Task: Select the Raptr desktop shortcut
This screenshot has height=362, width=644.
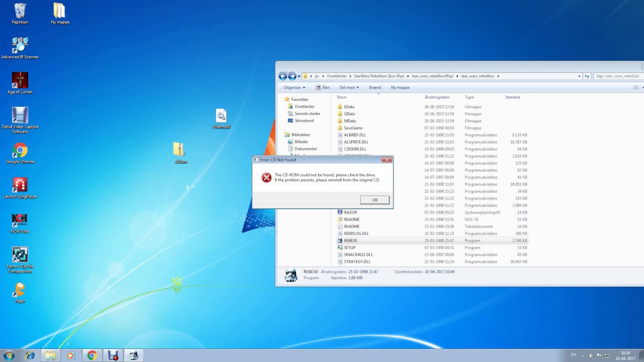Action: click(x=20, y=292)
